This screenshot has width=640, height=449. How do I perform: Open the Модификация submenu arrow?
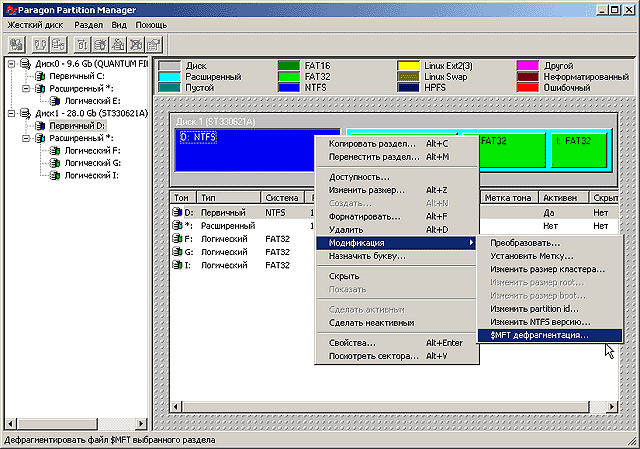[x=471, y=243]
